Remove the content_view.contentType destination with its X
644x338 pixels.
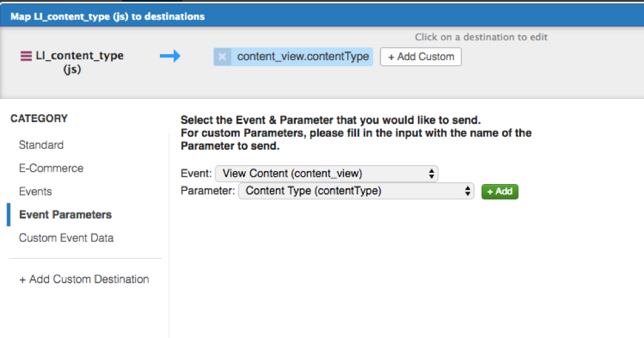tap(222, 57)
